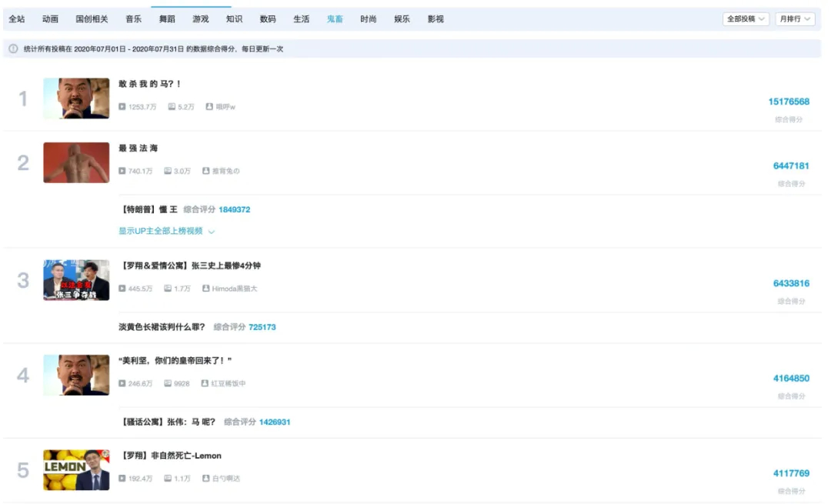Go to the 游戏 tab

[x=200, y=19]
